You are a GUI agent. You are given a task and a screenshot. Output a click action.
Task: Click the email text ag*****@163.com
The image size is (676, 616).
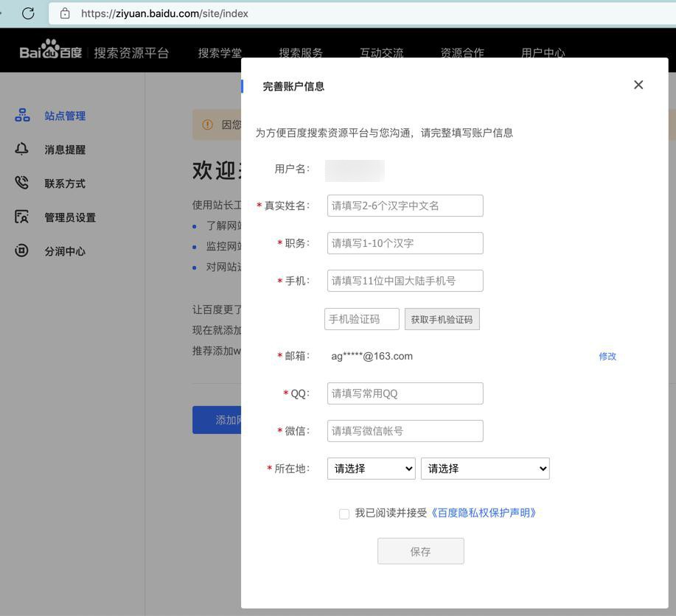(x=372, y=356)
